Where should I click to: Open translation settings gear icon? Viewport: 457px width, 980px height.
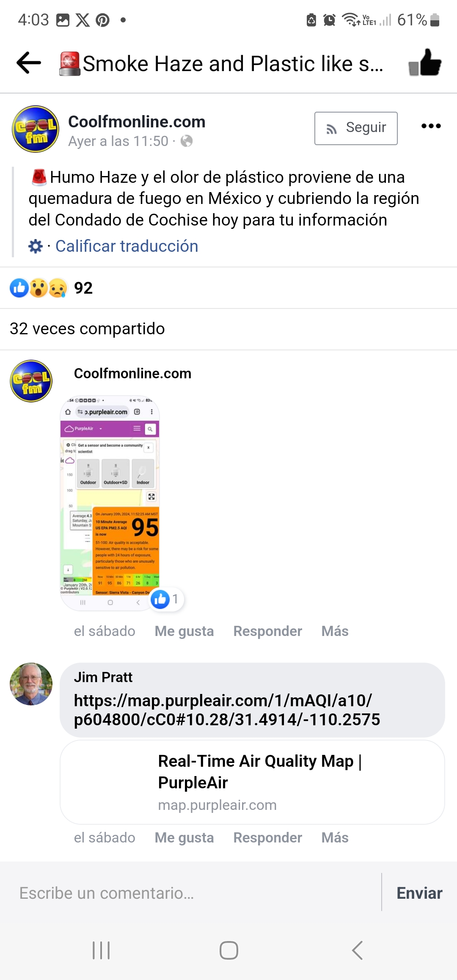coord(36,246)
